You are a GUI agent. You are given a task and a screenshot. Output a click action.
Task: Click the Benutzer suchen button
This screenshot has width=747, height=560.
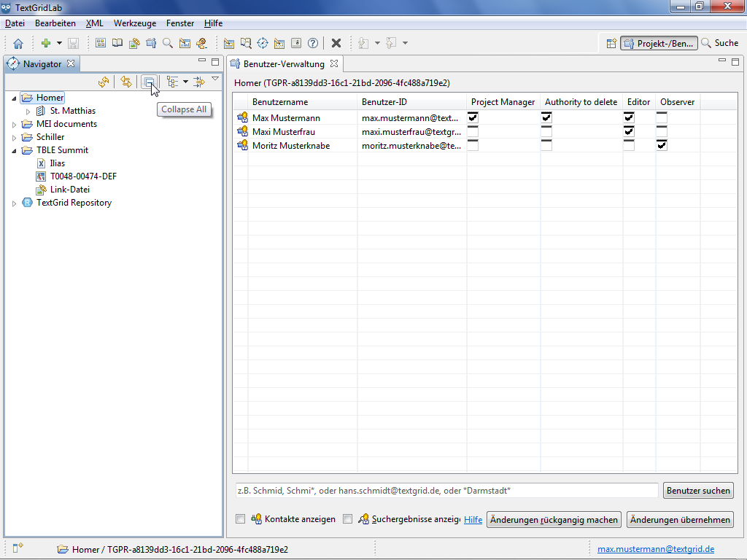pyautogui.click(x=698, y=491)
